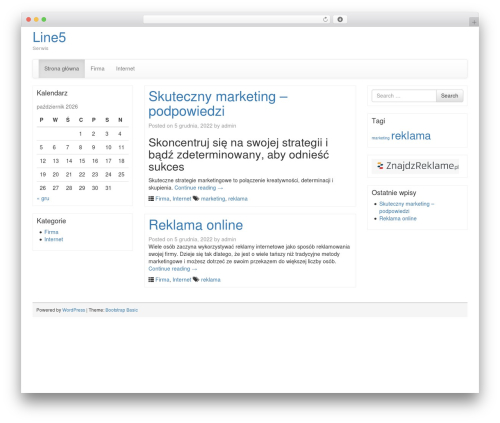Open Reklama online link in Ostatnie wpisy
The width and height of the screenshot is (500, 423).
(x=398, y=219)
